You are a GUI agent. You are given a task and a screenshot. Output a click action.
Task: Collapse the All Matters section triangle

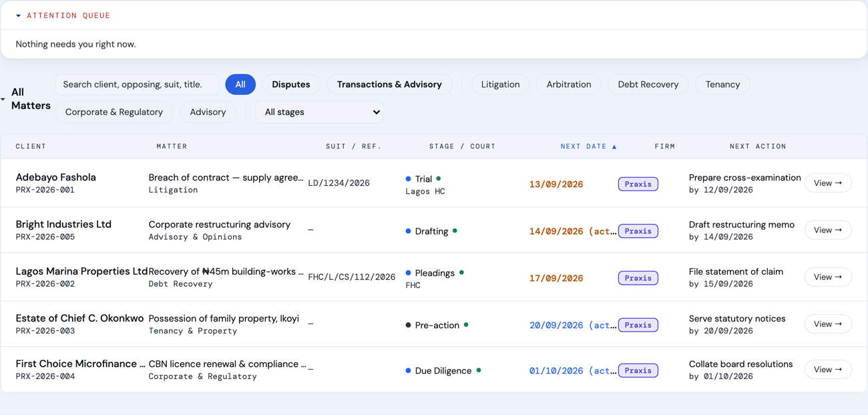click(3, 99)
